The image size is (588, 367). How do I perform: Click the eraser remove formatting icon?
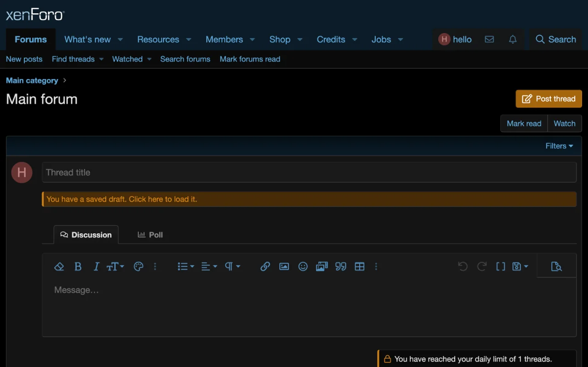59,266
